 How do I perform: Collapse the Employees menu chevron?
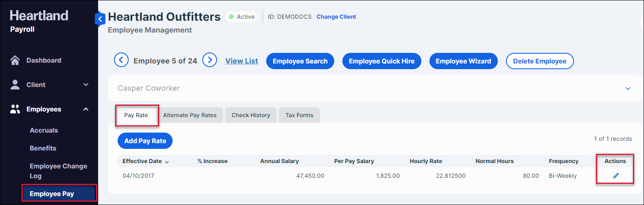86,109
